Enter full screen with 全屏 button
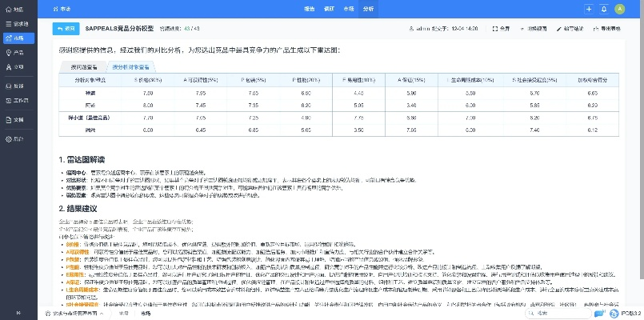644x320 pixels. (501, 28)
